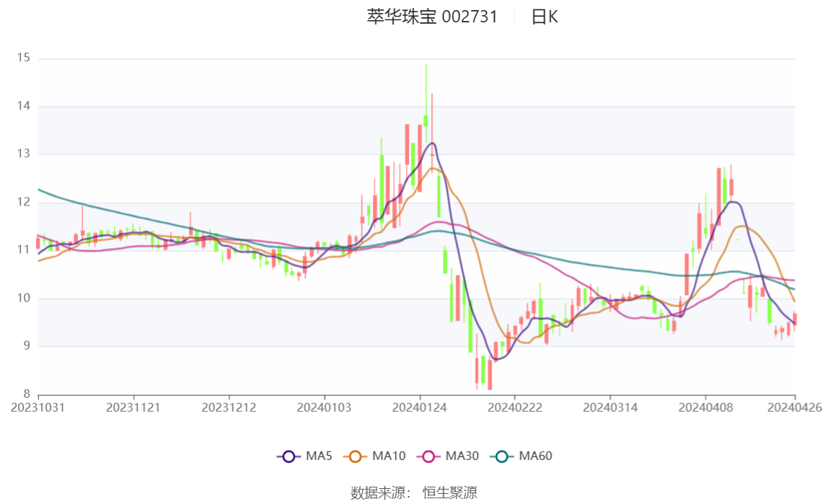Image resolution: width=828 pixels, height=504 pixels.
Task: Toggle the MA5 legend line
Action: [x=304, y=456]
